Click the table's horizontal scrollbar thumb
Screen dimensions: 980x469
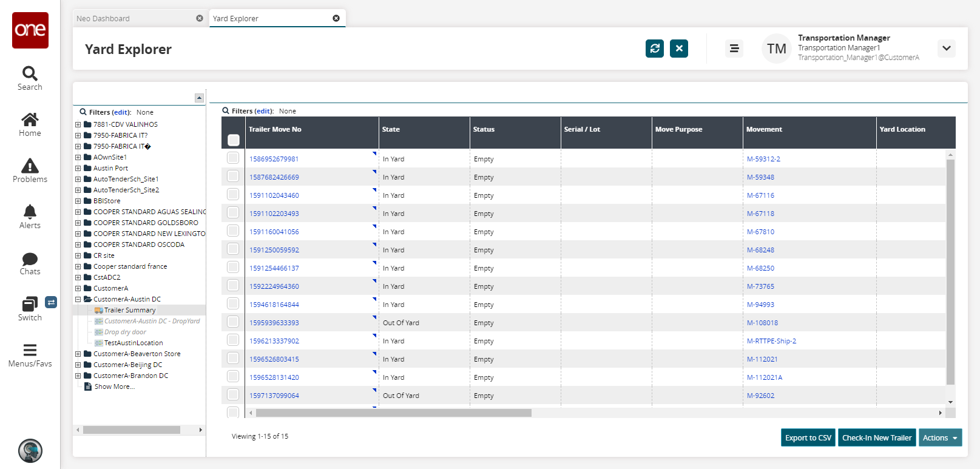tap(393, 413)
